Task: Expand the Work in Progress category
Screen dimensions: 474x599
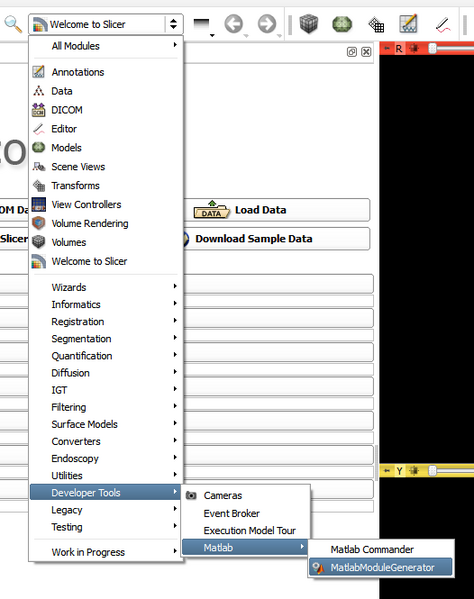Action: (106, 552)
